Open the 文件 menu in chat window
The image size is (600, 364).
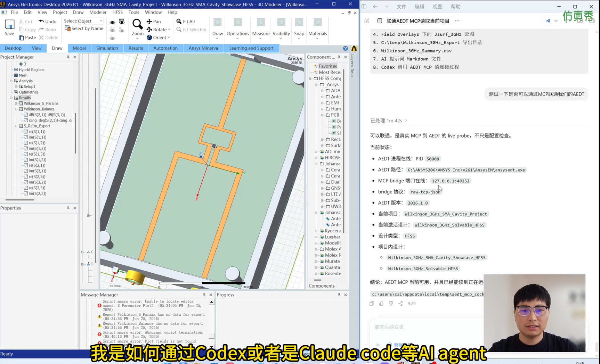pos(402,7)
